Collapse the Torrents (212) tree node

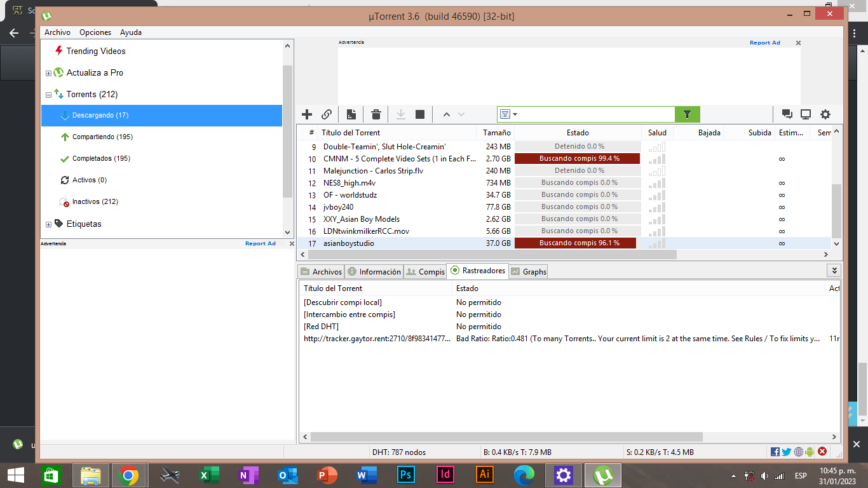point(48,95)
